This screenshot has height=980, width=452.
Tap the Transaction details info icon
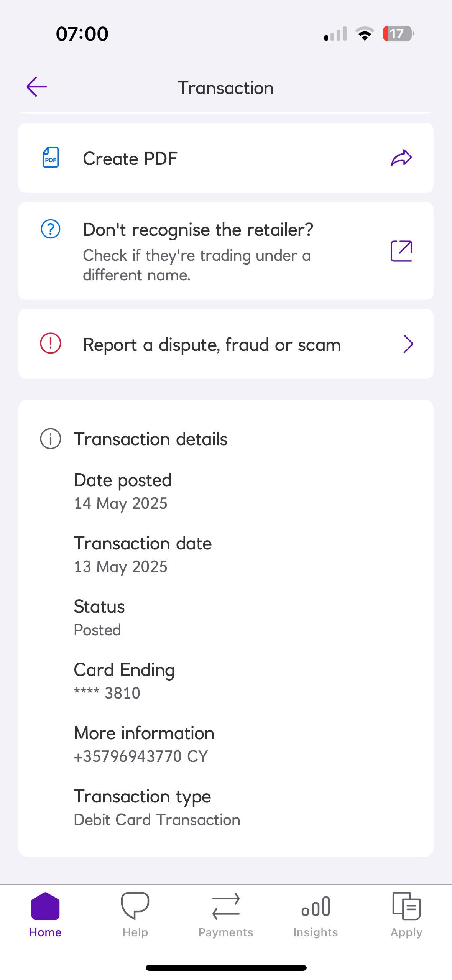51,439
